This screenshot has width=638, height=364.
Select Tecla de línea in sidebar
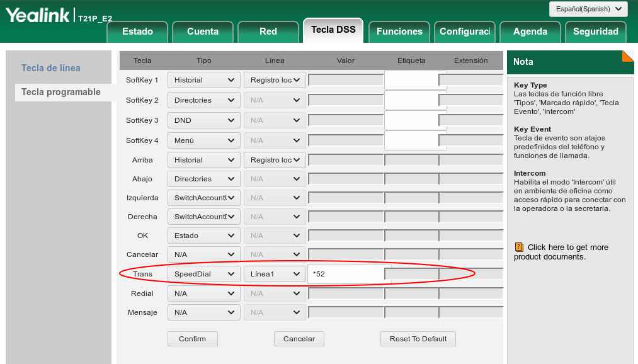point(51,68)
